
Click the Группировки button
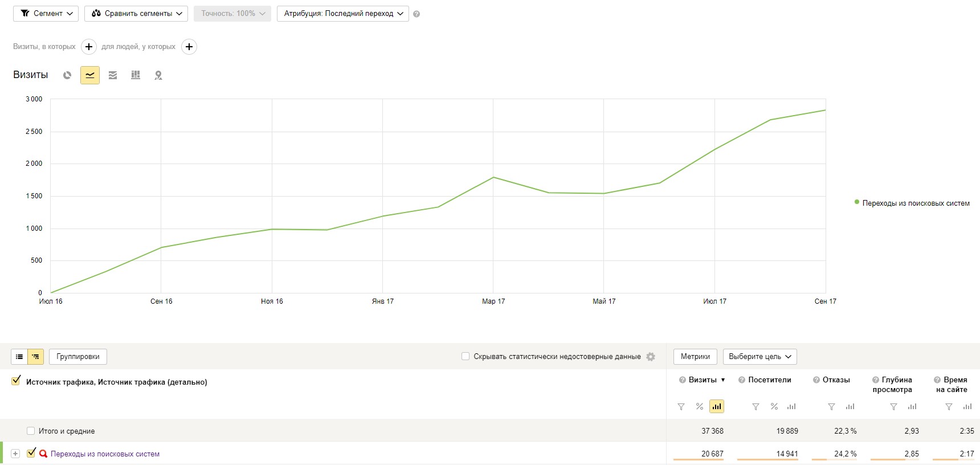(x=78, y=357)
